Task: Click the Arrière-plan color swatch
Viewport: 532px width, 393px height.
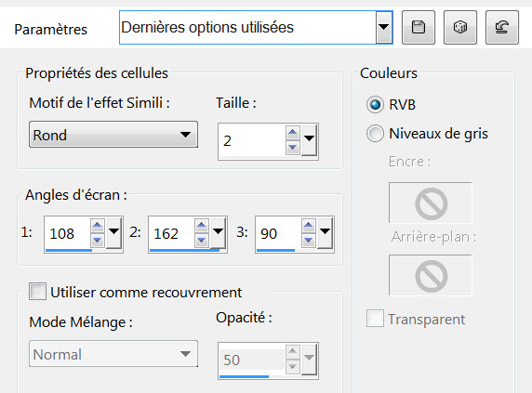Action: coord(431,275)
